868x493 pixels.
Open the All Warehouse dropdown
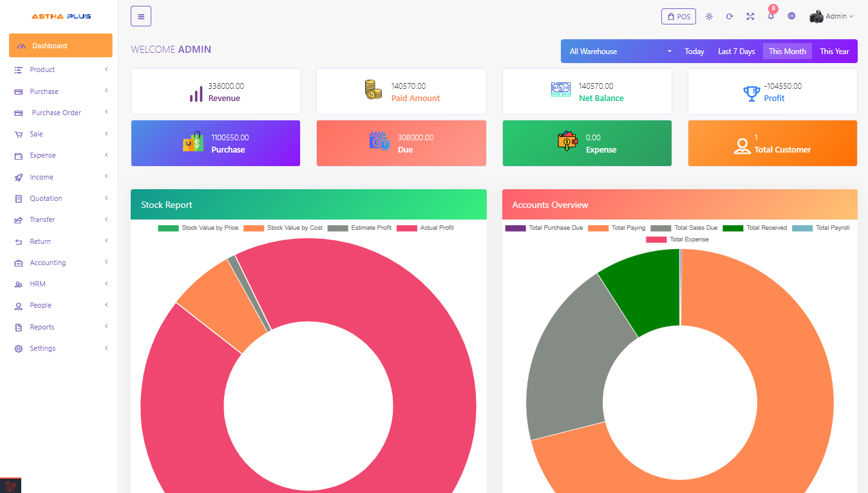click(620, 51)
